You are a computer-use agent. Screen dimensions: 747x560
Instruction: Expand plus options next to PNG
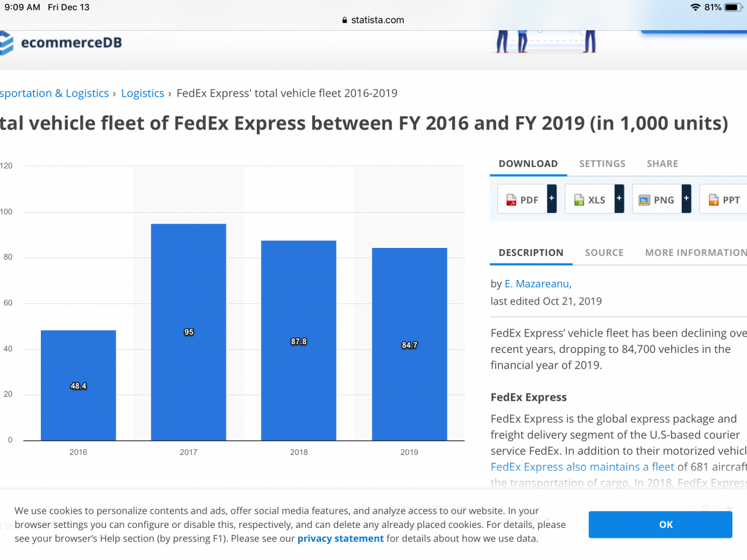click(687, 198)
